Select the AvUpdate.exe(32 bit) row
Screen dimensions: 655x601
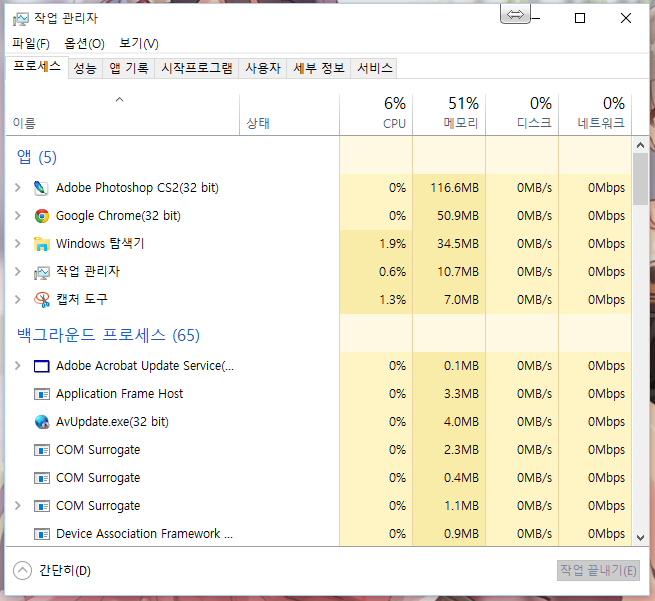(x=318, y=422)
